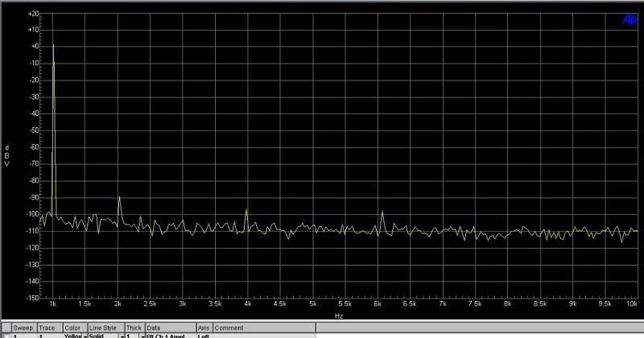644x338 pixels.
Task: Click the blue AP logo in graph corner
Action: [x=630, y=19]
